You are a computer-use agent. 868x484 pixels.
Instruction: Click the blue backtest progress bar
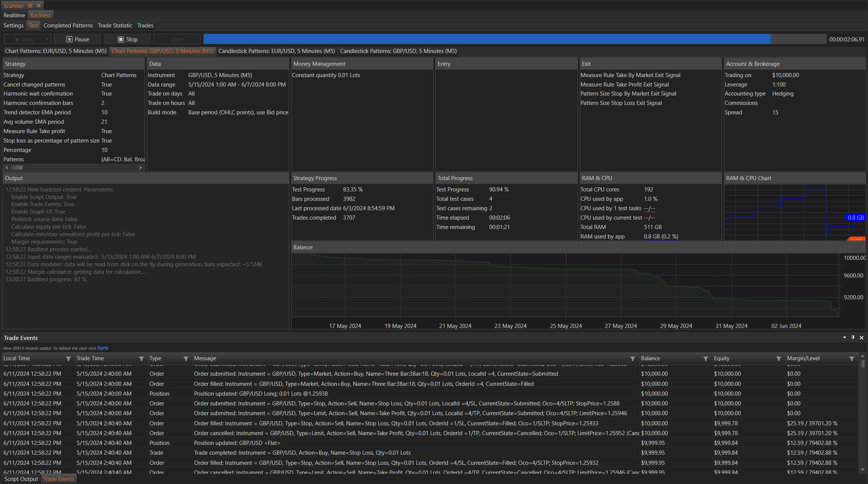[486, 39]
